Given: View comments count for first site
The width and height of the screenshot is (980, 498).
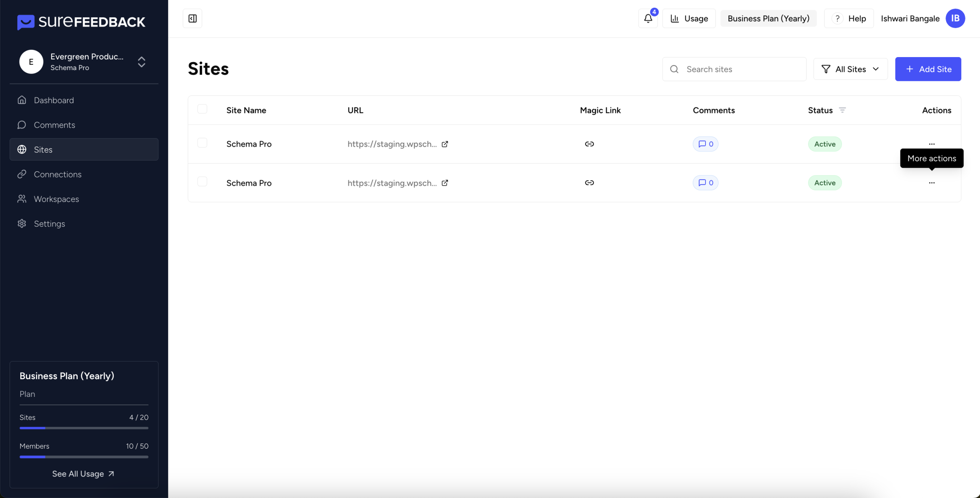Looking at the screenshot, I should click(706, 144).
